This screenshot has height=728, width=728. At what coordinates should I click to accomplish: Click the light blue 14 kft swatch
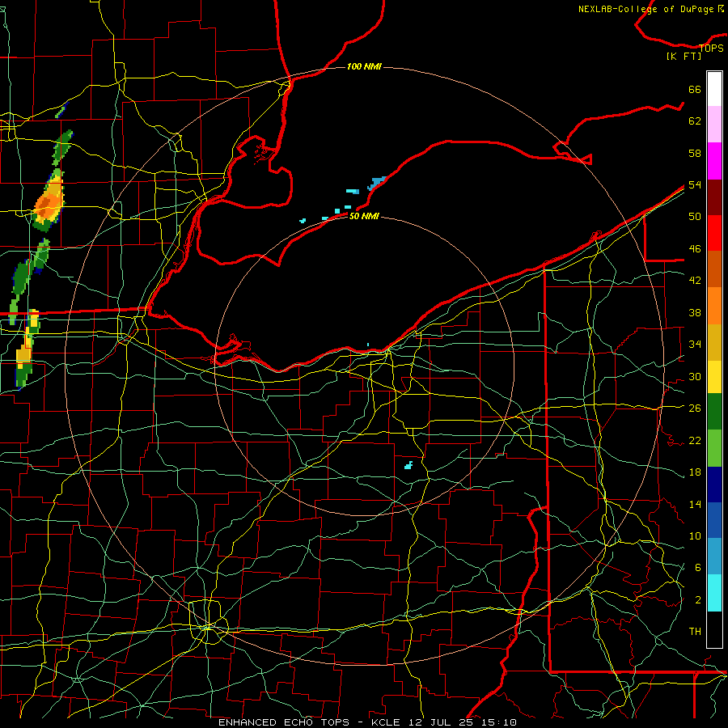(714, 556)
